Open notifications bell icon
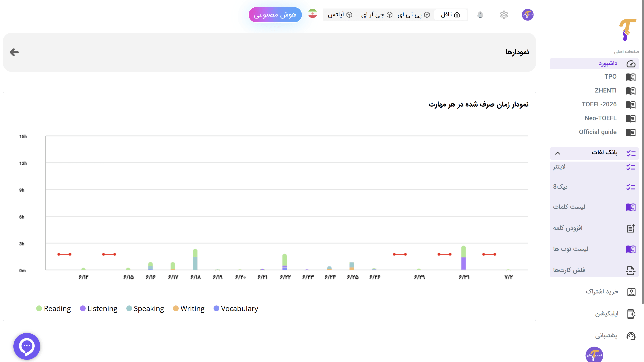 [x=480, y=15]
